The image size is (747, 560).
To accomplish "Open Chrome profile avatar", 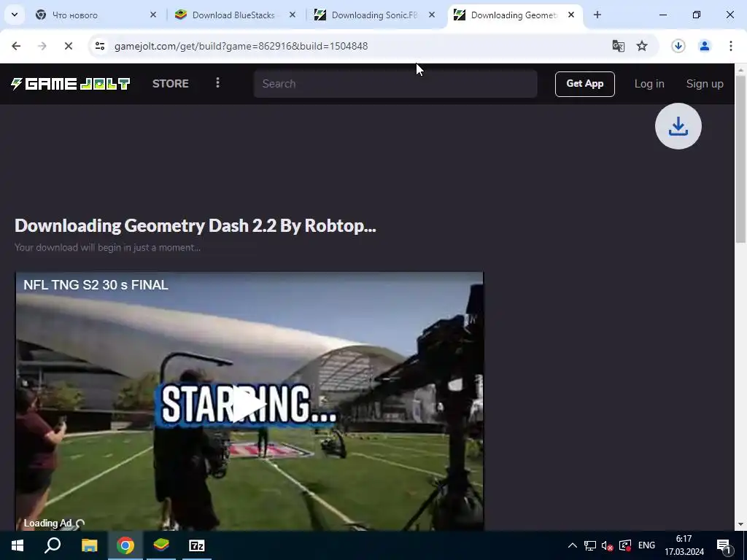I will [x=705, y=46].
